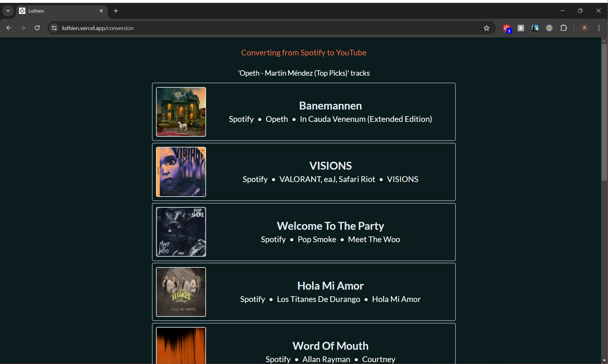Expand the tab search dropdown arrow
This screenshot has width=608, height=364.
(x=8, y=11)
